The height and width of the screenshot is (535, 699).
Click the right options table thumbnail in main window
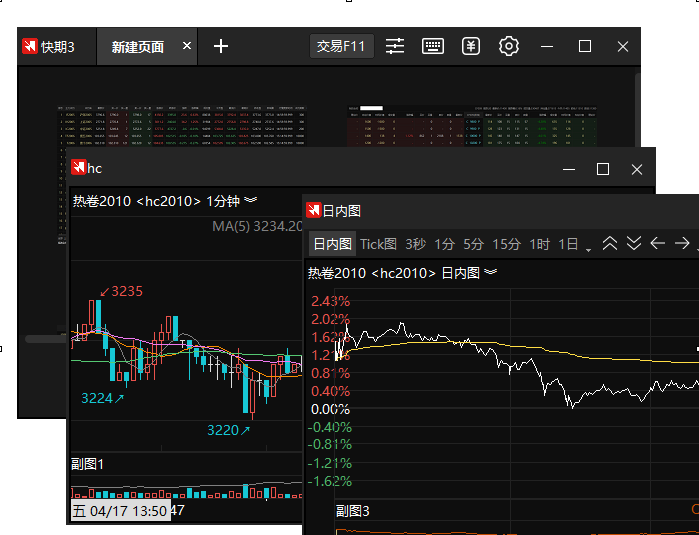472,126
